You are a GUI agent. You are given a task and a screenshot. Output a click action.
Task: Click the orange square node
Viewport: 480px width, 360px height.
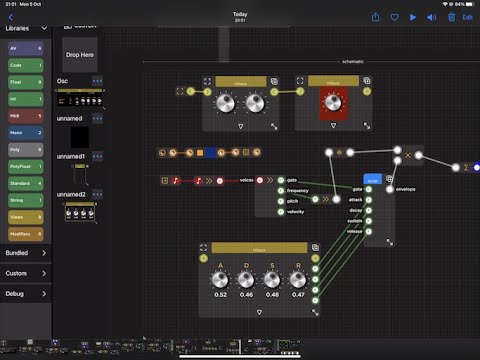click(200, 153)
